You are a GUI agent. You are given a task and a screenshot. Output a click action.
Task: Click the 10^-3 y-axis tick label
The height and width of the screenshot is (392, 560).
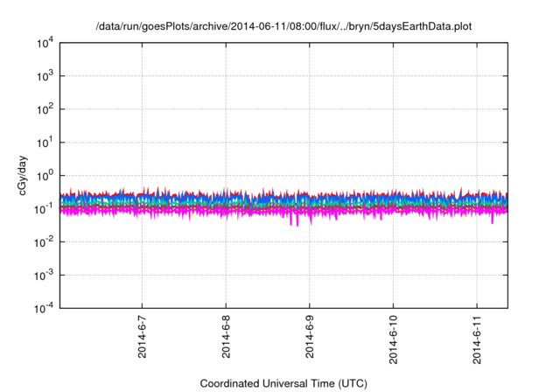tap(44, 275)
